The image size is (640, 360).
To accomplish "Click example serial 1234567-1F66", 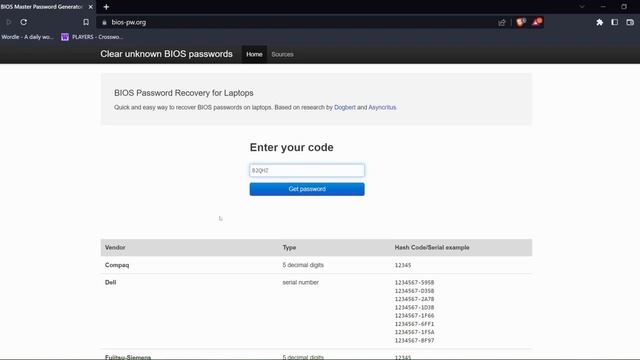I will 414,316.
